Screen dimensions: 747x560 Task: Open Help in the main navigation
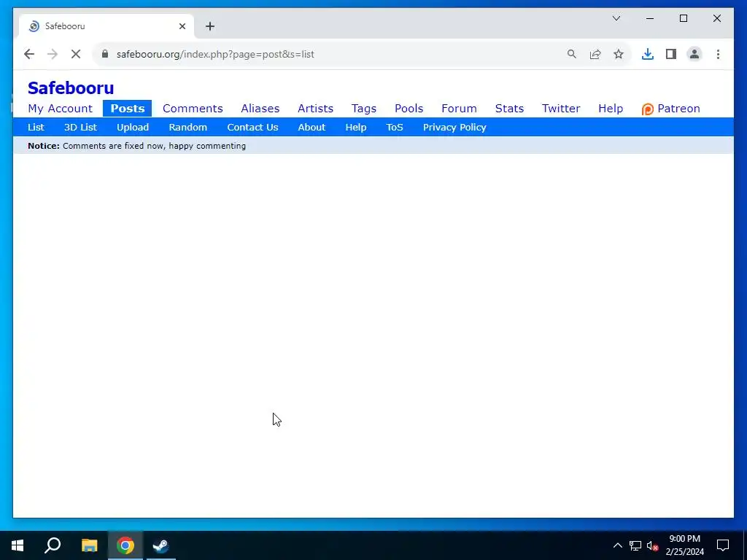click(x=611, y=109)
